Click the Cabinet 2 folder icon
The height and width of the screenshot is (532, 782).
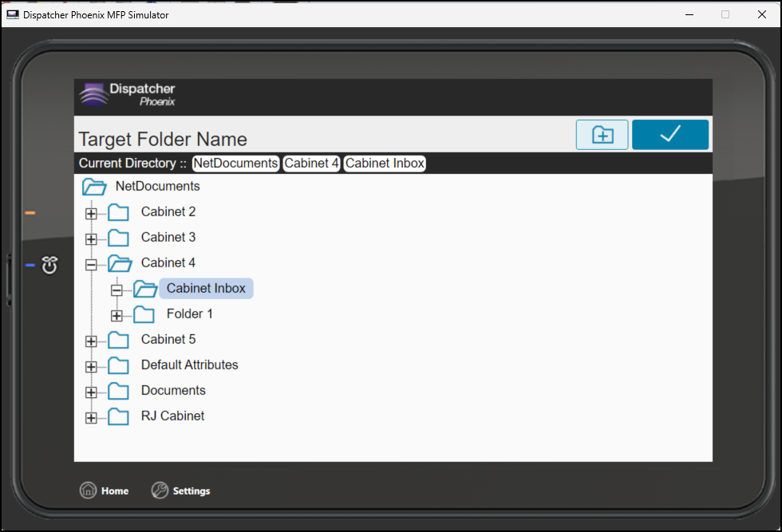[x=118, y=212]
